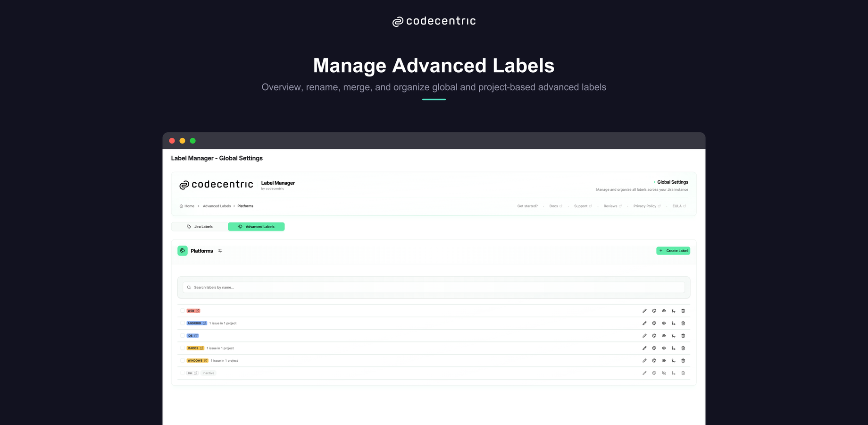Click the home icon in the breadcrumb

click(181, 206)
